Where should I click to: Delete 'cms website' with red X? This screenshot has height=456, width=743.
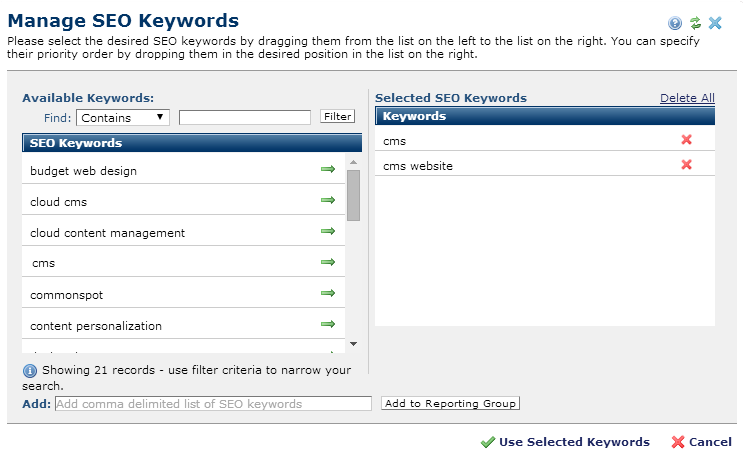click(686, 165)
